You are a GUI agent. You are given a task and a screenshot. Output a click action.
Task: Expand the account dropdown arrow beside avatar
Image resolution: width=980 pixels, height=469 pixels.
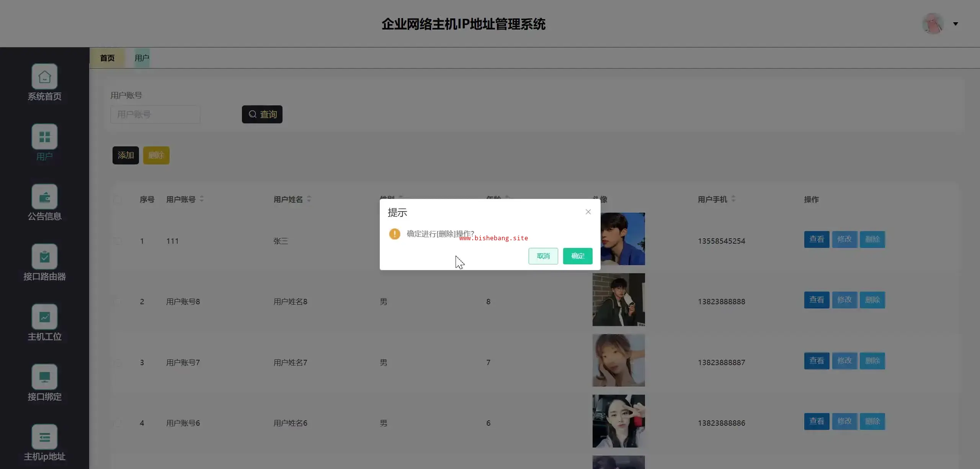955,24
